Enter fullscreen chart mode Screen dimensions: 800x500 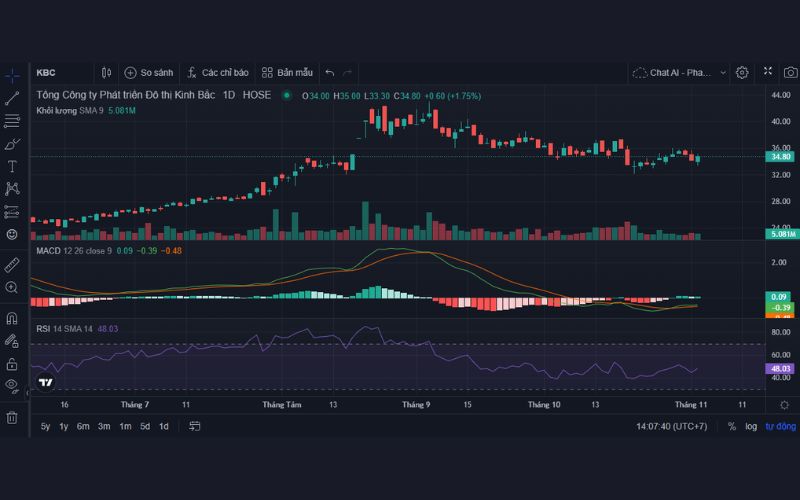(x=767, y=72)
